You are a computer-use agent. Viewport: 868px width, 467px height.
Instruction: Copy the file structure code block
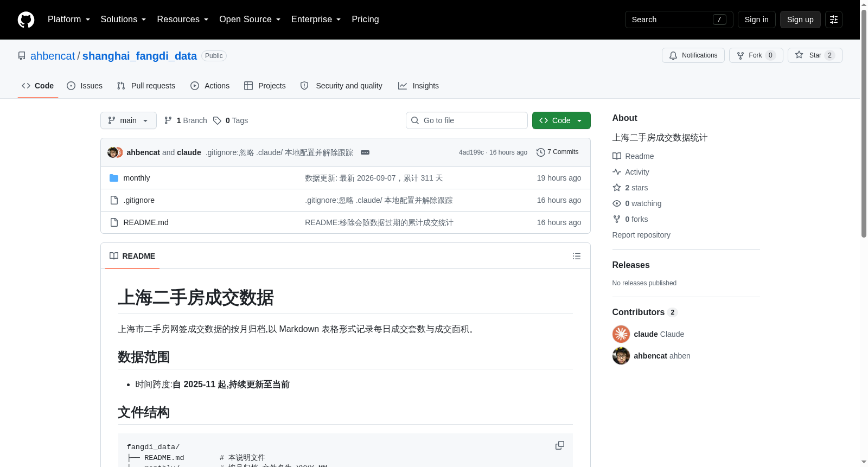[560, 445]
